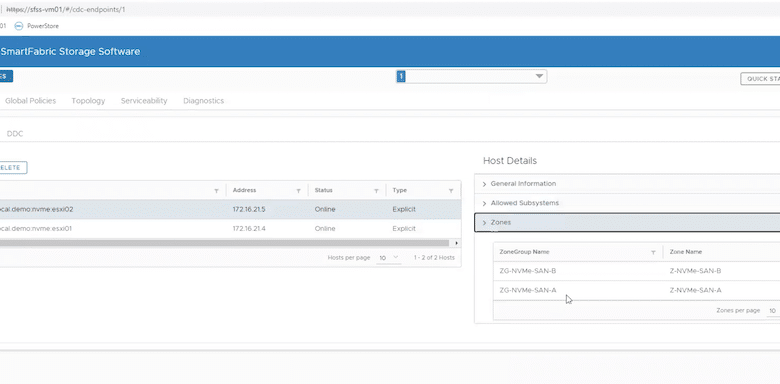Sort by the Address column header

click(x=244, y=190)
